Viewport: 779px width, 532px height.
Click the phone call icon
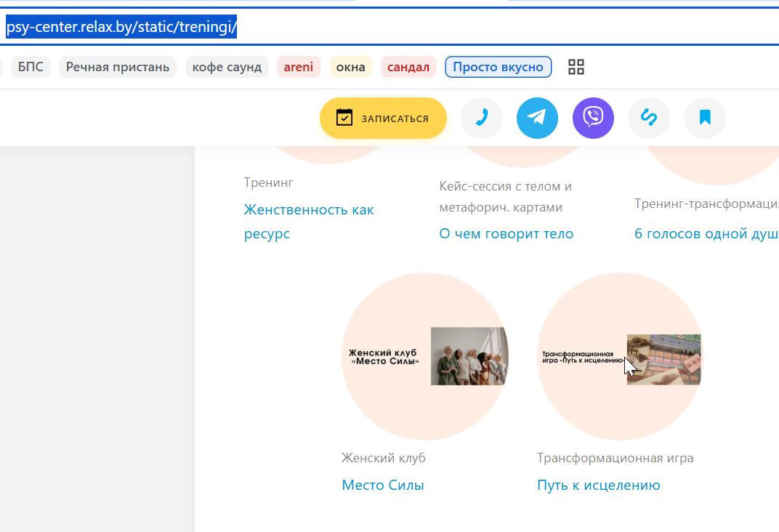[x=481, y=118]
